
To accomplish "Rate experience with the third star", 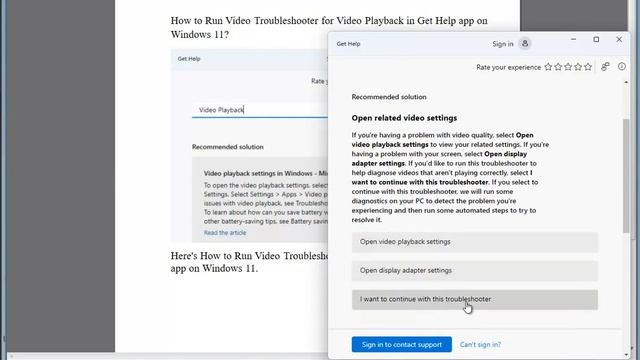I will point(568,67).
